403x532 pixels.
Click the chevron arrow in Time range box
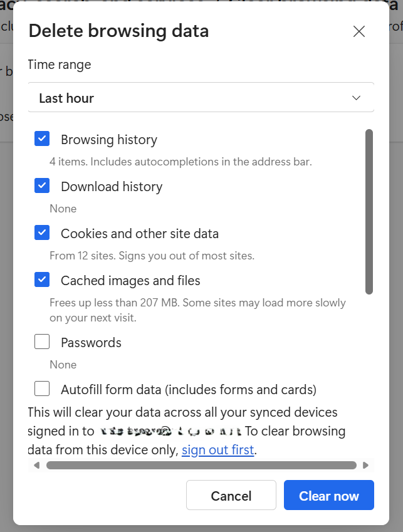pos(356,98)
